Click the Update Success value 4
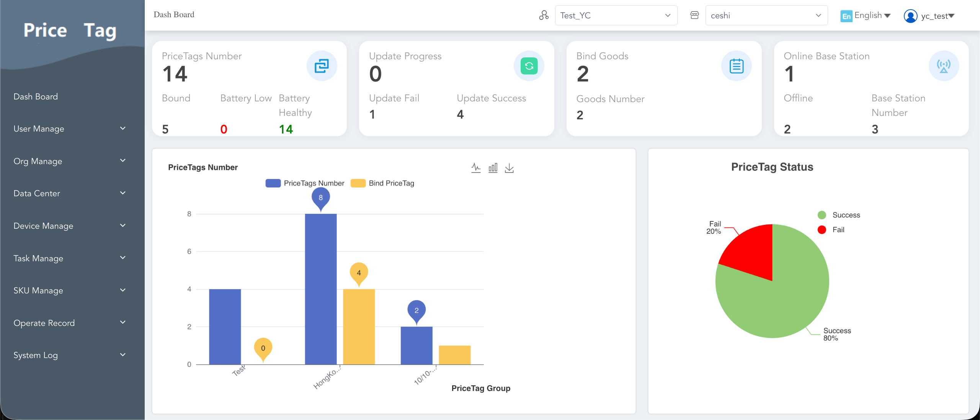The image size is (980, 420). pos(460,114)
